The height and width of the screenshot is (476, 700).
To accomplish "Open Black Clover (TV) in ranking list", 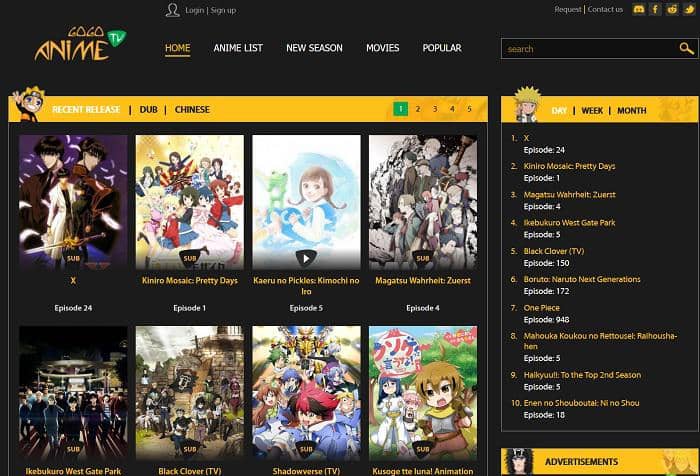I will [554, 251].
